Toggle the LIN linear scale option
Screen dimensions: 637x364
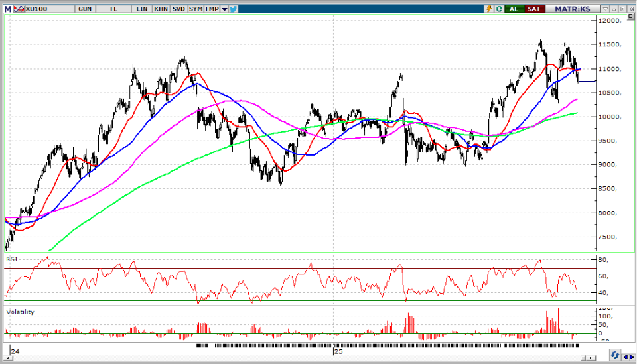coord(142,9)
